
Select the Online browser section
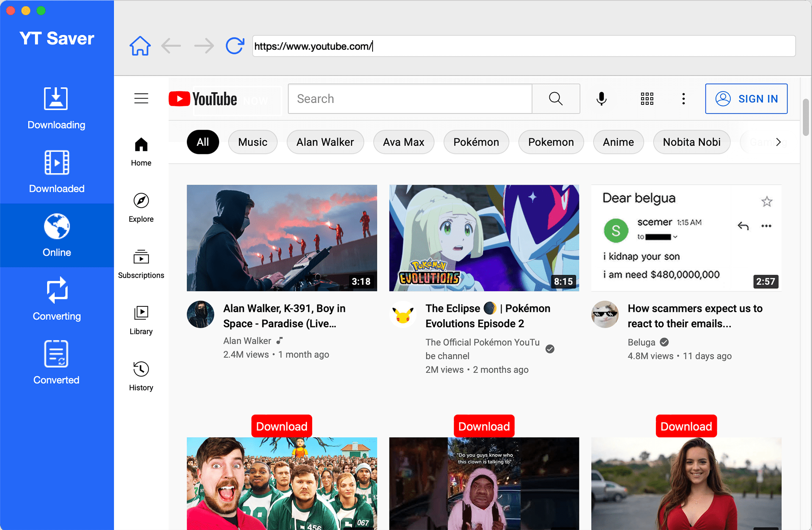pos(57,235)
